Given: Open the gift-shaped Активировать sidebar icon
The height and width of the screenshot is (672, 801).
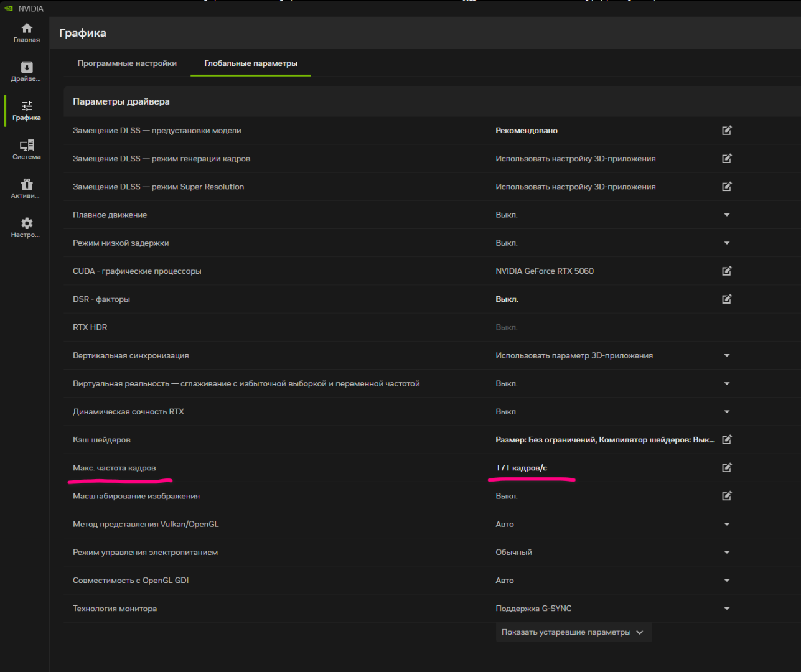Looking at the screenshot, I should tap(26, 189).
